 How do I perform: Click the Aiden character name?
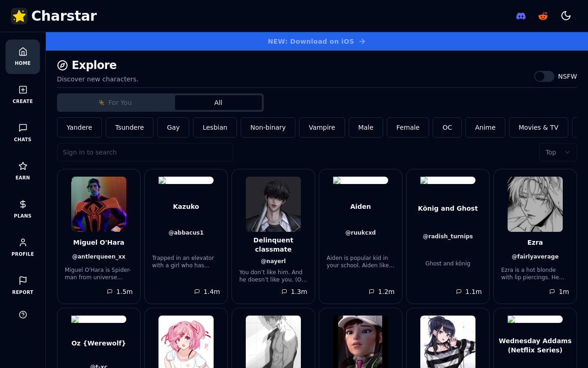[x=361, y=207]
